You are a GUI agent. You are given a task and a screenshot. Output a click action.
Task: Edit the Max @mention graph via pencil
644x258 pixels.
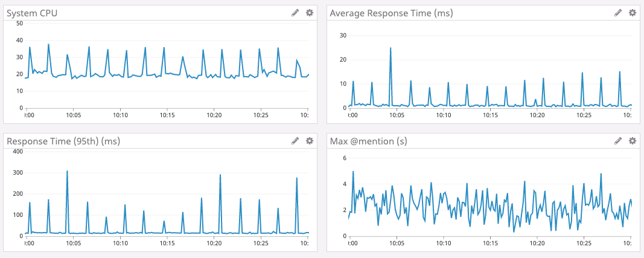point(618,141)
